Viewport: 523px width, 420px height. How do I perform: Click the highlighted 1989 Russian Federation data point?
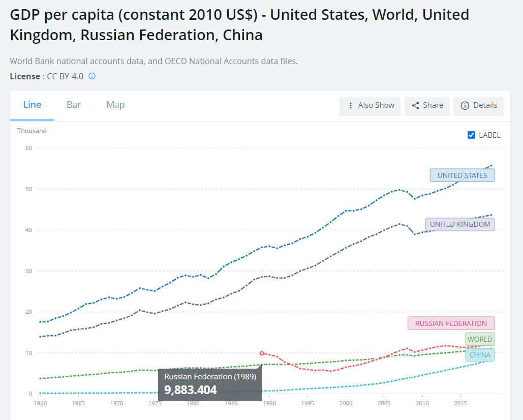262,353
